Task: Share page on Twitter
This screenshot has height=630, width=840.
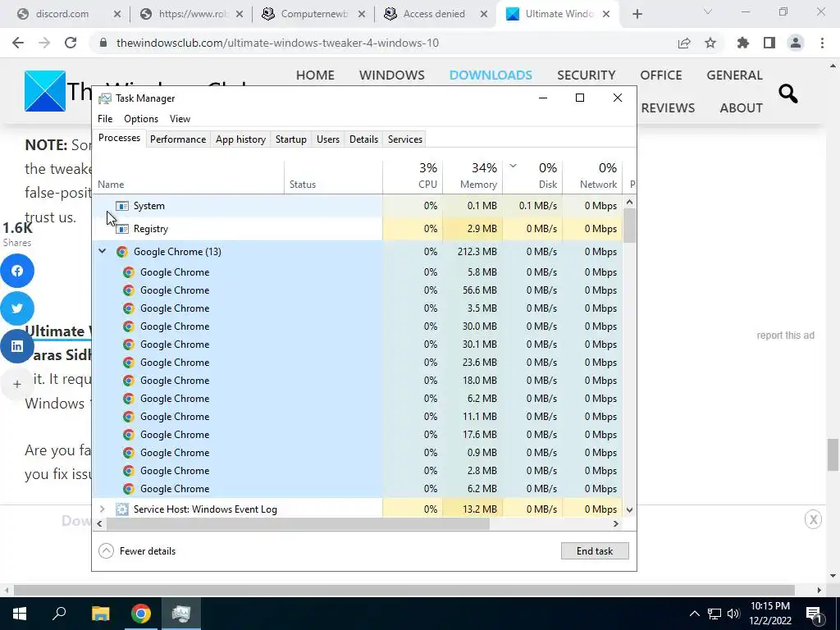Action: click(x=17, y=308)
